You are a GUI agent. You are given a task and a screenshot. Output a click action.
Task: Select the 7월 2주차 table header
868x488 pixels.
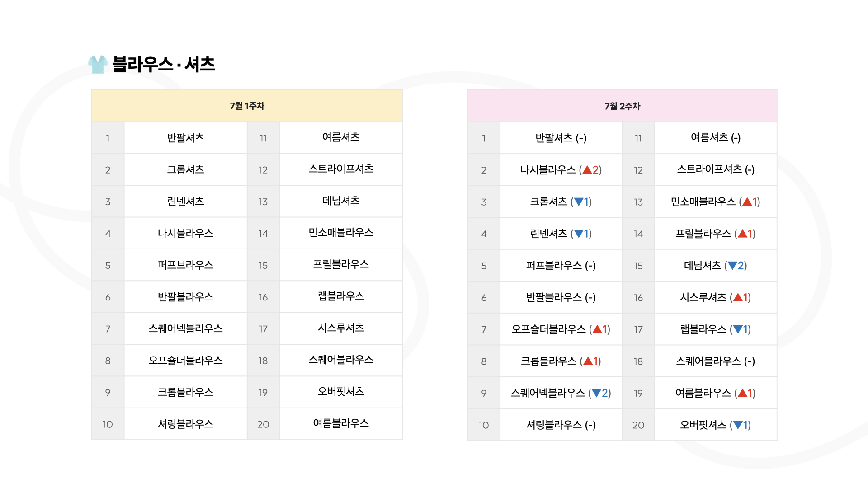pyautogui.click(x=622, y=106)
